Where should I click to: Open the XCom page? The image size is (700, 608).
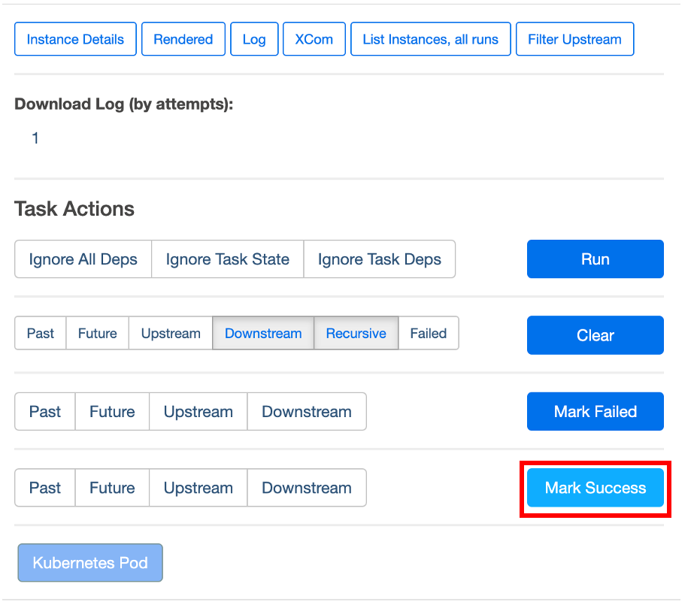[314, 39]
